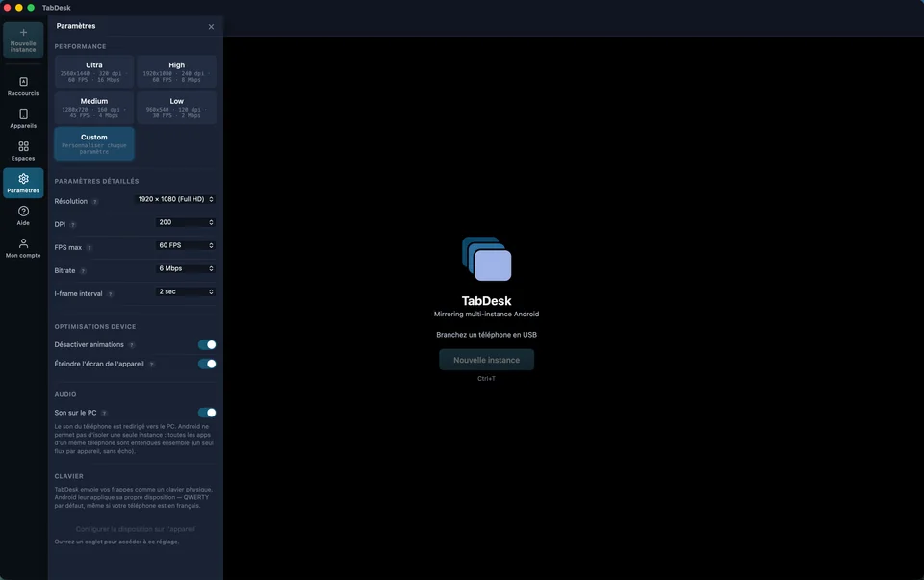Open the Bitrate dropdown showing 6 Mbps
The height and width of the screenshot is (580, 924).
tap(186, 268)
